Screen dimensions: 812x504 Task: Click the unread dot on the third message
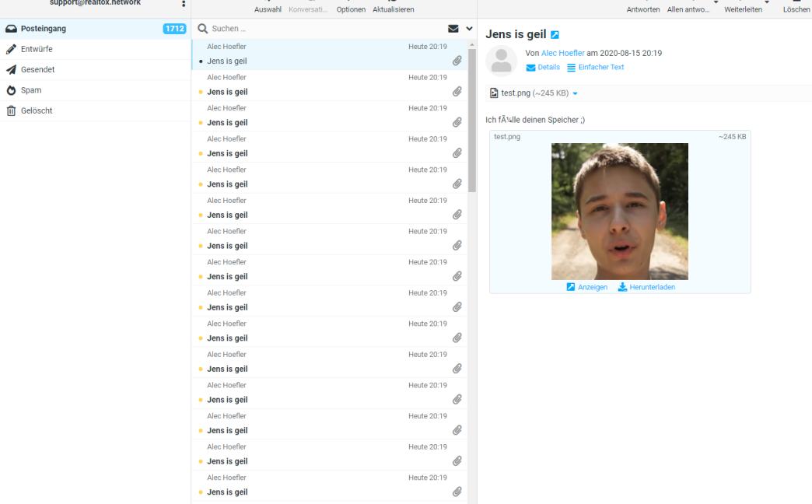coord(201,123)
